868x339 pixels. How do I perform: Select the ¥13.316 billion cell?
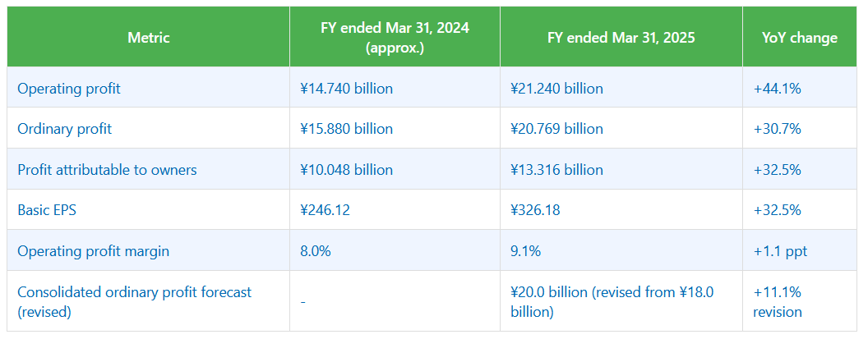point(556,170)
